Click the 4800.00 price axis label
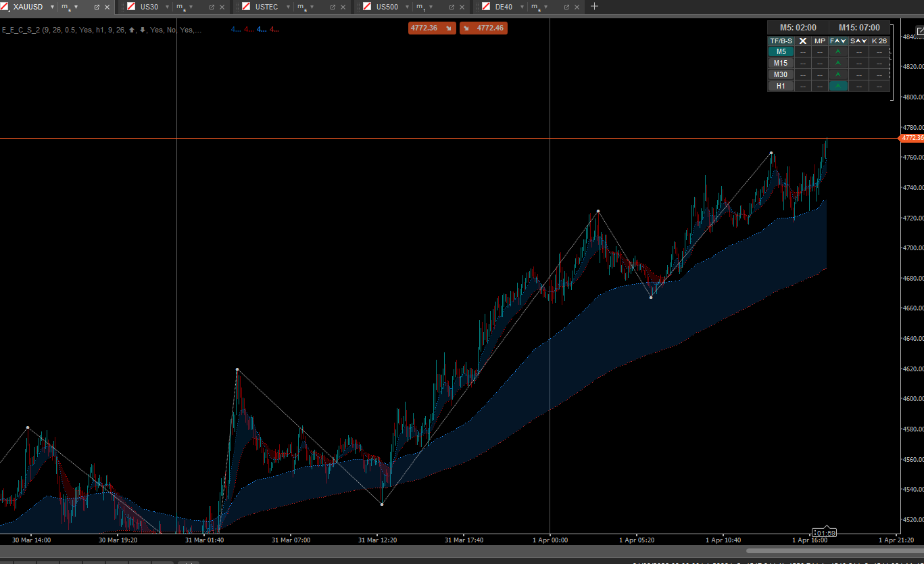Image resolution: width=924 pixels, height=564 pixels. click(914, 97)
